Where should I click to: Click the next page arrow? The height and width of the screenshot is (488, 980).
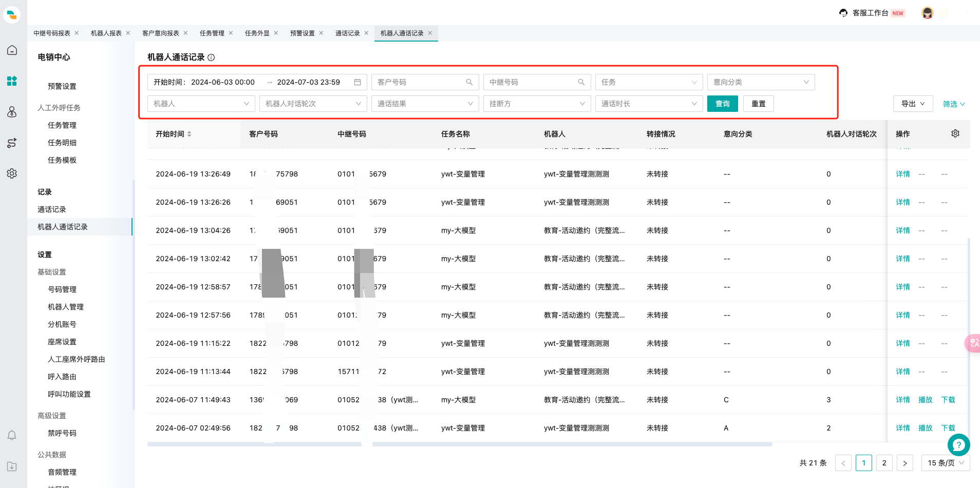(x=905, y=463)
